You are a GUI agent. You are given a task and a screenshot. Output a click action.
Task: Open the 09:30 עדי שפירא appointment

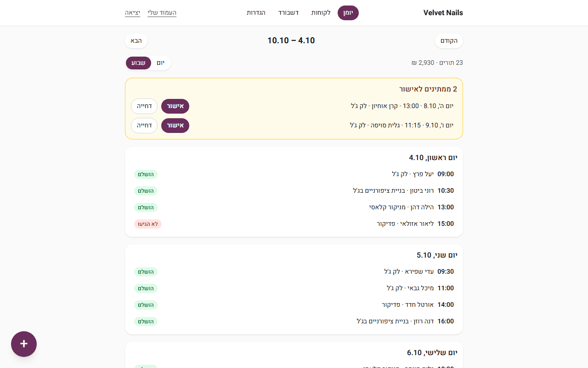point(294,272)
